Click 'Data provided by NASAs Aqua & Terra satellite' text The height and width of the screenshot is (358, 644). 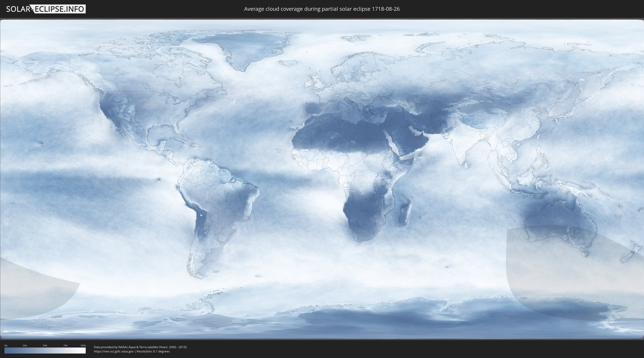pyautogui.click(x=126, y=347)
